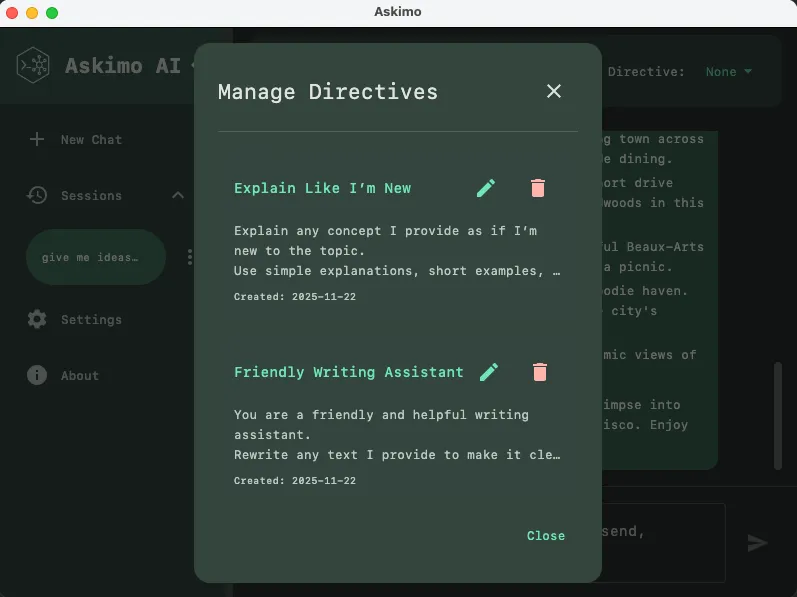Viewport: 797px width, 597px height.
Task: Open the Sessions section label
Action: (91, 196)
